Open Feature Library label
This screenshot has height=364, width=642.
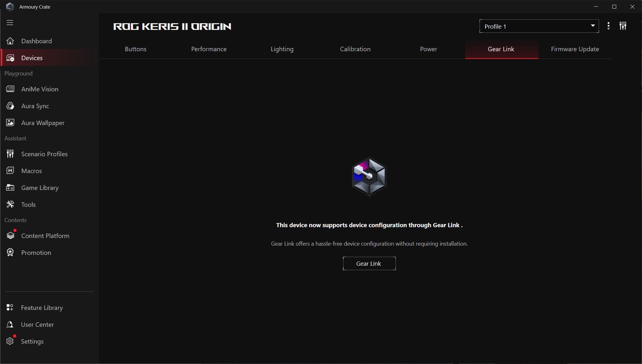[42, 308]
